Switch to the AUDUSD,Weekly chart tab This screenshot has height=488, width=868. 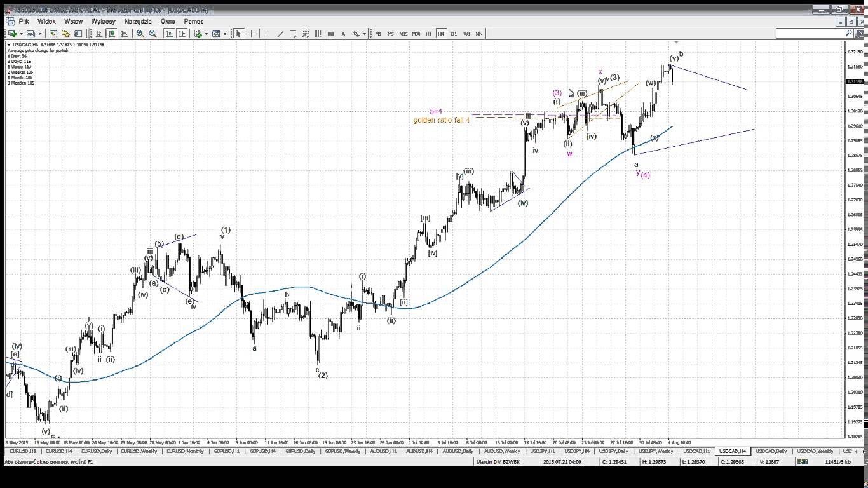pyautogui.click(x=501, y=451)
